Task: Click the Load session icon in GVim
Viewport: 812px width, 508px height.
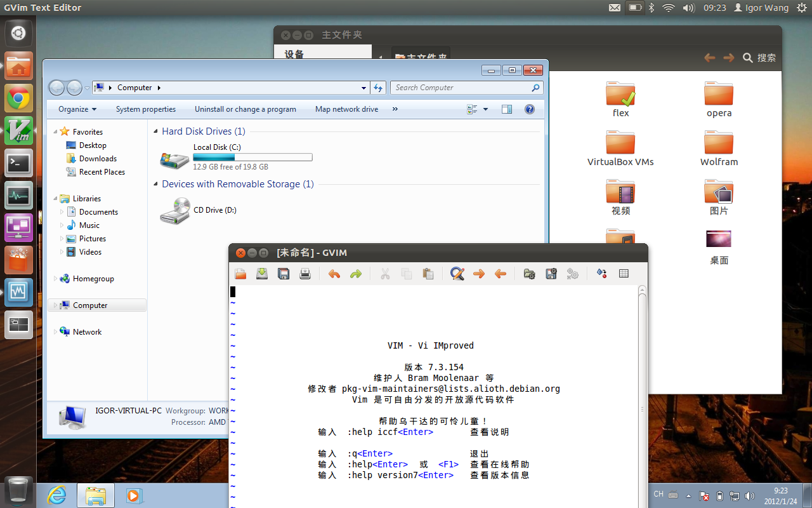Action: tap(530, 274)
